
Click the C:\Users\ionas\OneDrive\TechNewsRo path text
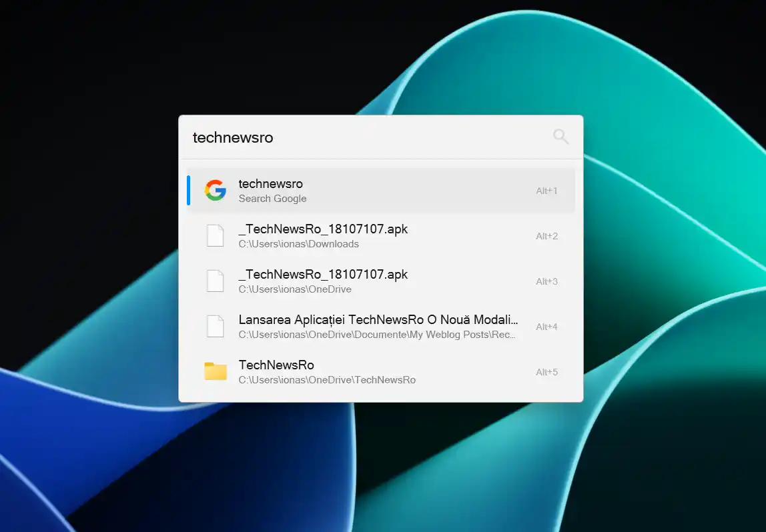click(x=327, y=380)
